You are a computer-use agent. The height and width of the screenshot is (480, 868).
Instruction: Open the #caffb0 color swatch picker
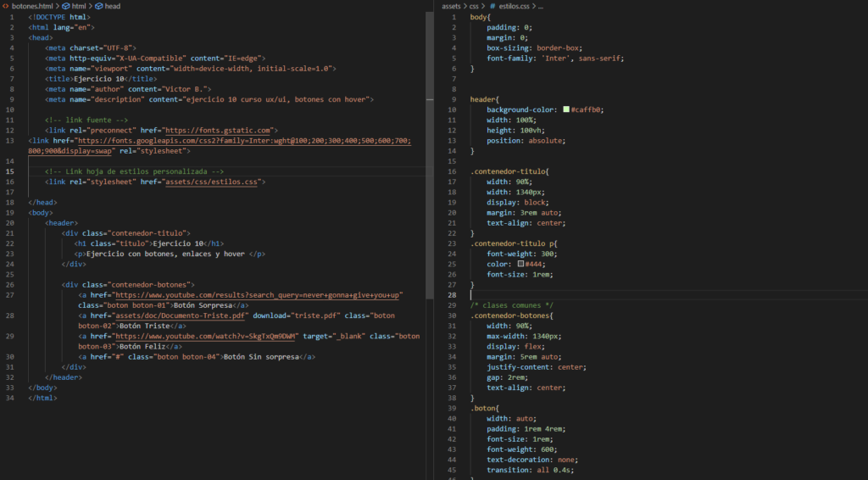click(566, 109)
